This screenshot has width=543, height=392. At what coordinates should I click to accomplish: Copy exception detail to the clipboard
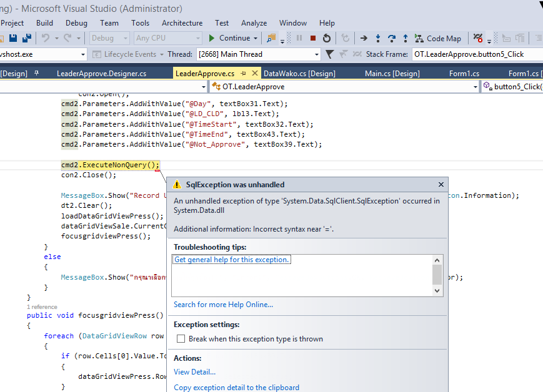pos(237,388)
